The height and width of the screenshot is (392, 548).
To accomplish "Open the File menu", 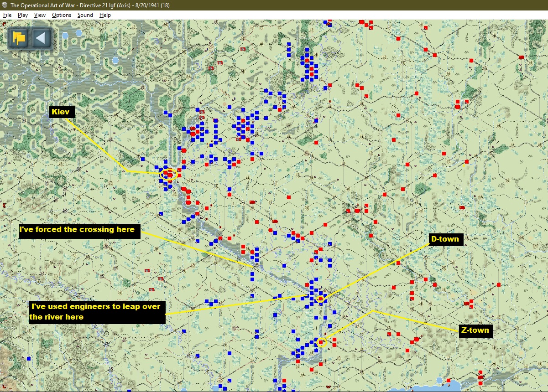I will click(7, 15).
